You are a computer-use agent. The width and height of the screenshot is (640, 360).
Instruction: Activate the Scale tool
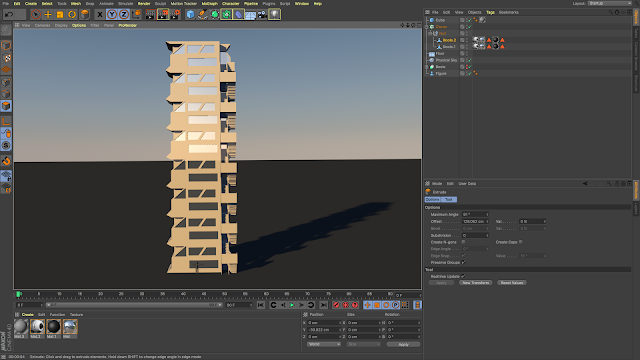click(x=60, y=14)
